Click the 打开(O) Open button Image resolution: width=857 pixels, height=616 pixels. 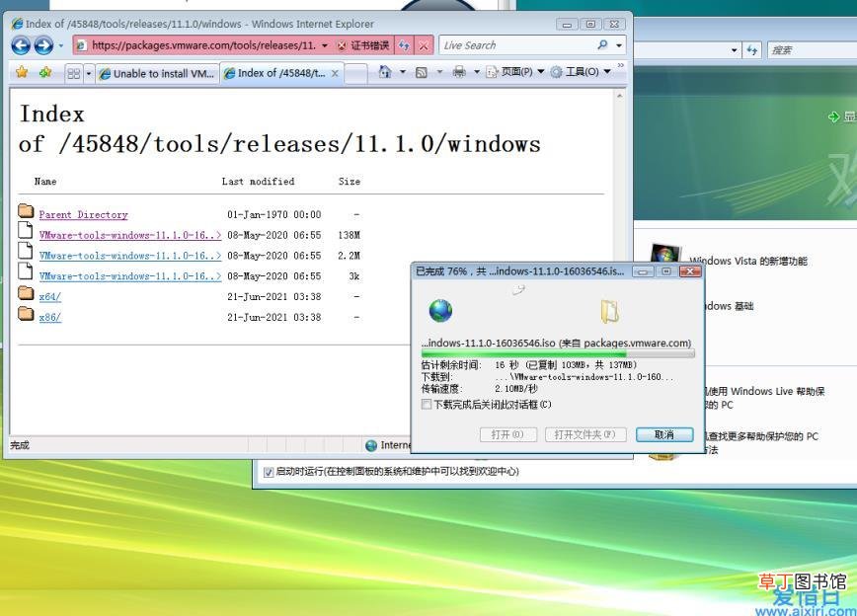click(x=507, y=434)
